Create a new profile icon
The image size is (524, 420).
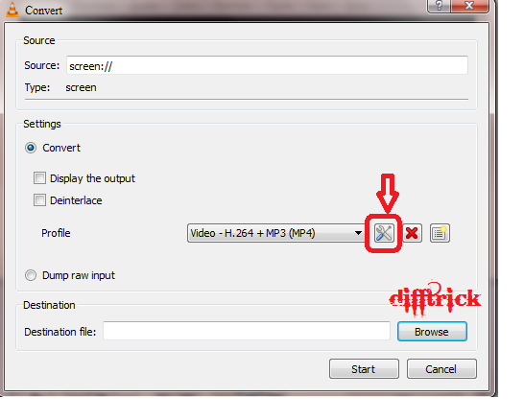[x=440, y=233]
